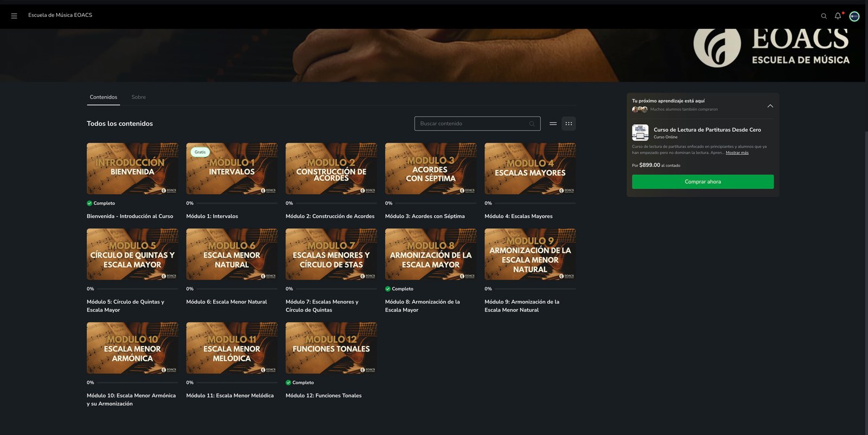Switch to list view layout icon
The width and height of the screenshot is (868, 435).
553,124
